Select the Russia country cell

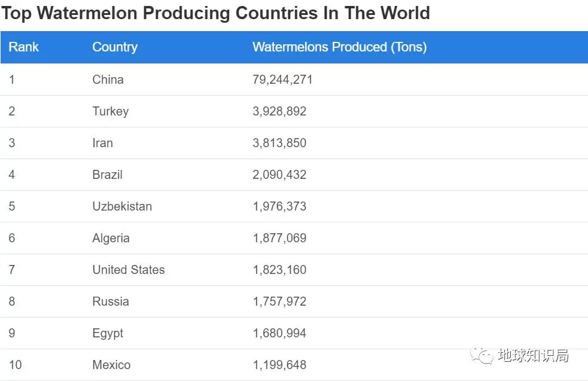(110, 301)
